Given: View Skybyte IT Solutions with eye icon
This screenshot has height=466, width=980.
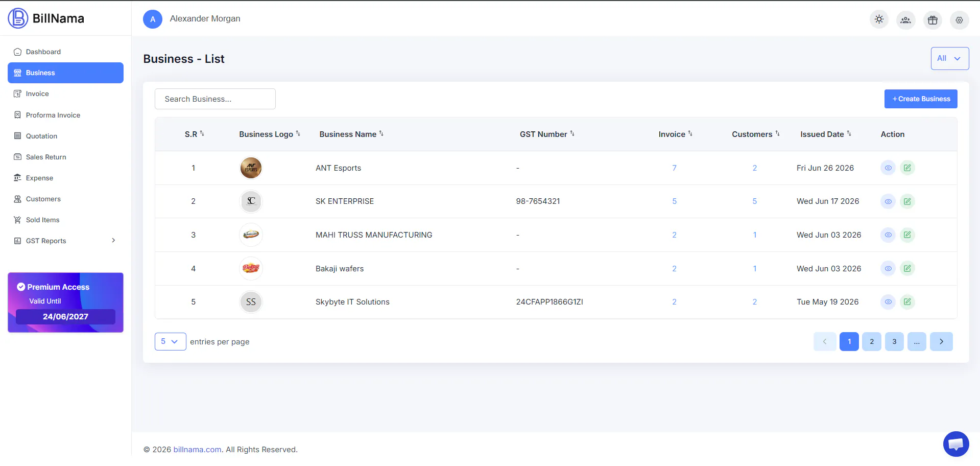Looking at the screenshot, I should tap(888, 302).
